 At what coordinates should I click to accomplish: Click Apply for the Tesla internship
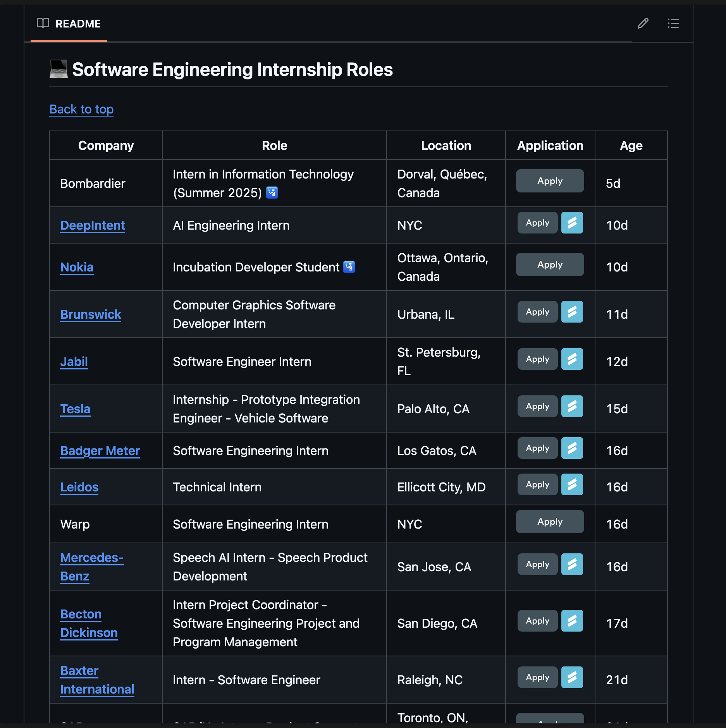537,406
